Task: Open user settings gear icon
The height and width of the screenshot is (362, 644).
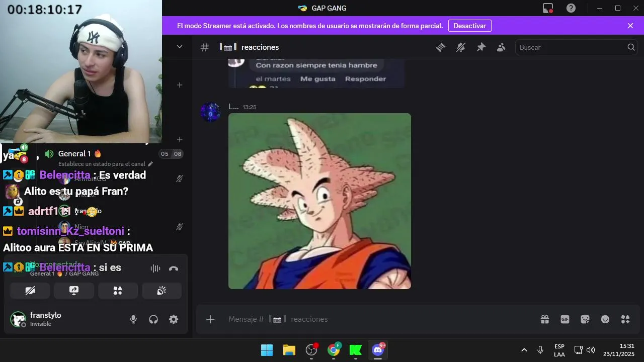Action: tap(174, 319)
